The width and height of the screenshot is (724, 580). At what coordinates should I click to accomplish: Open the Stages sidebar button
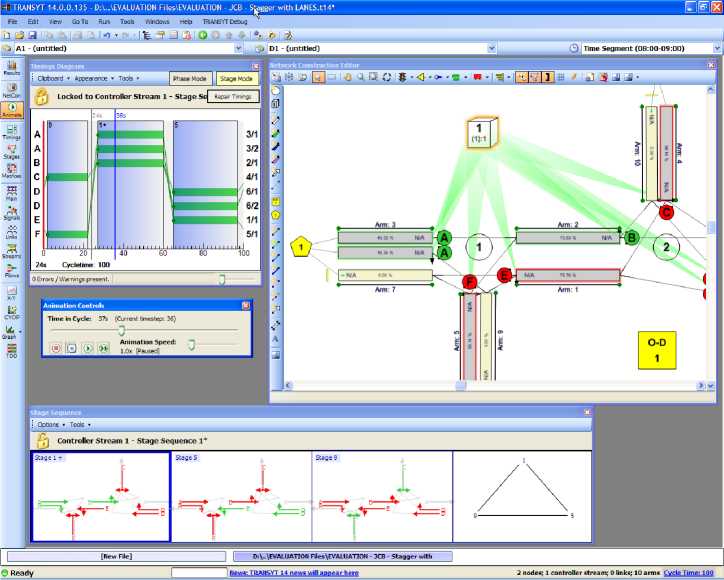[x=12, y=151]
